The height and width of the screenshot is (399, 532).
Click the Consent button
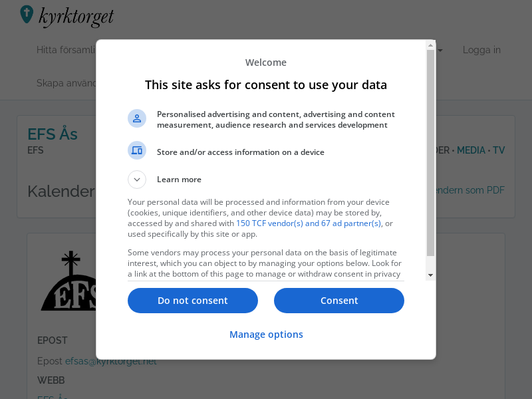click(x=339, y=301)
